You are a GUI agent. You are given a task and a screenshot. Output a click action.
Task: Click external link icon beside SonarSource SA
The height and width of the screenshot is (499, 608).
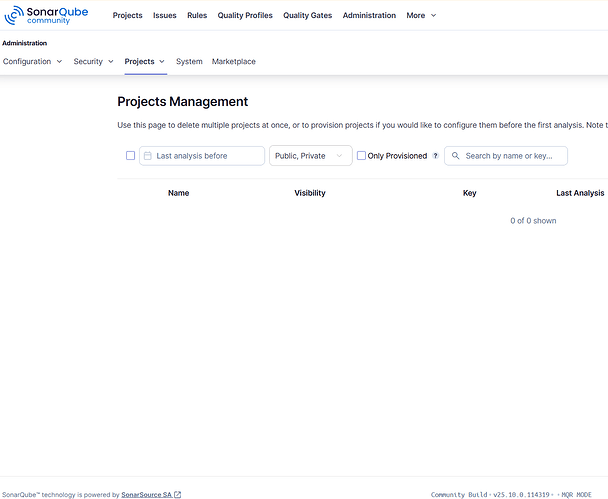(178, 494)
